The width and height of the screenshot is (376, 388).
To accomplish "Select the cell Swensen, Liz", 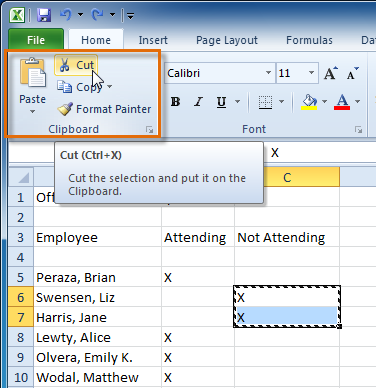I will [98, 297].
